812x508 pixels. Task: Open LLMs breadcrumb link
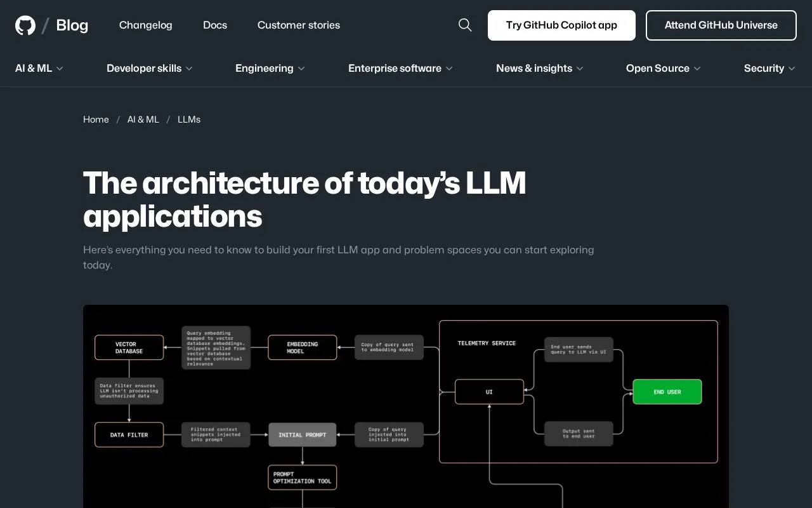[x=189, y=119]
